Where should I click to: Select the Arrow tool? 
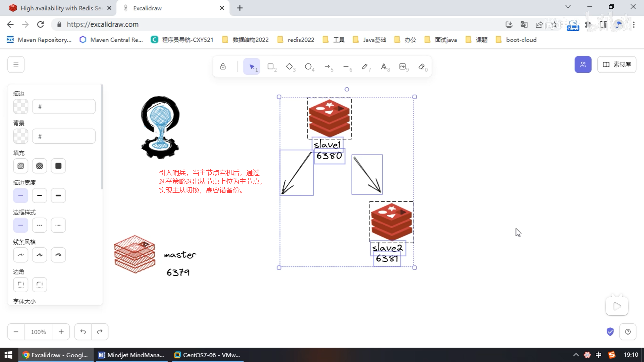[327, 67]
